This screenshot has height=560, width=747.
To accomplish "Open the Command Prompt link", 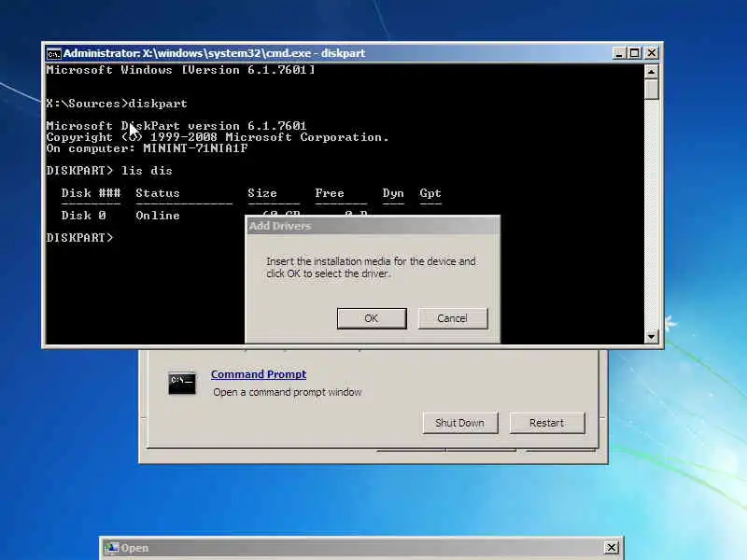I will 259,374.
